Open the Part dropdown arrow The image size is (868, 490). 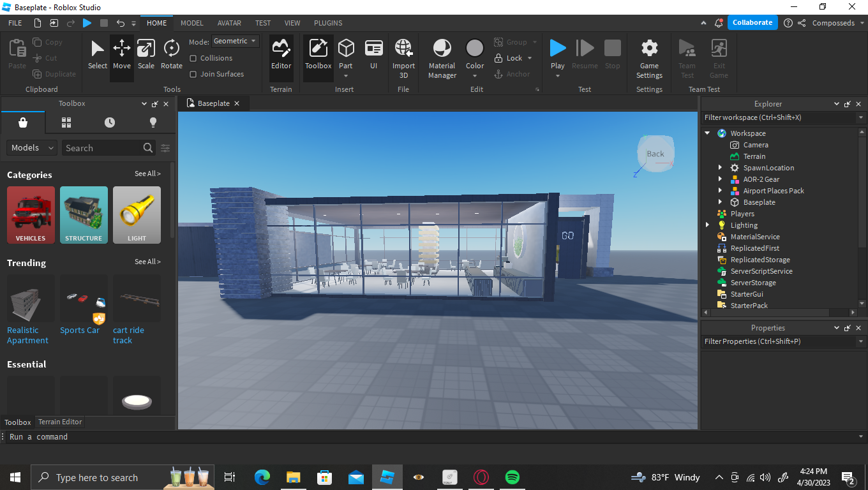tap(346, 76)
